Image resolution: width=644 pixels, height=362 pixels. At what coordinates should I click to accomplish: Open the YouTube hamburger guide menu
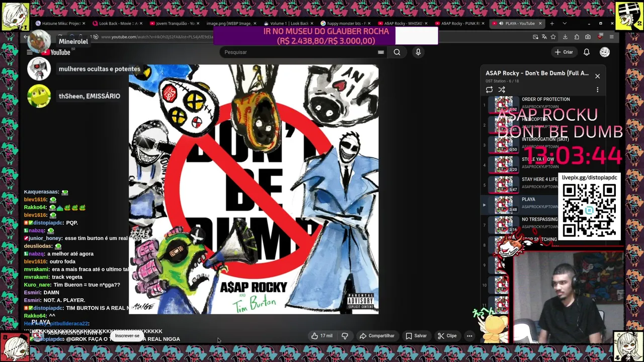tap(30, 52)
